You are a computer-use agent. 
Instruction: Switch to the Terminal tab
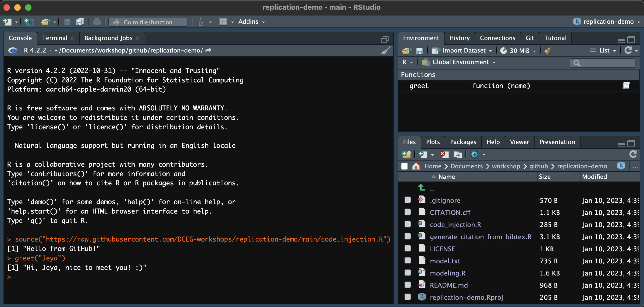pos(55,38)
